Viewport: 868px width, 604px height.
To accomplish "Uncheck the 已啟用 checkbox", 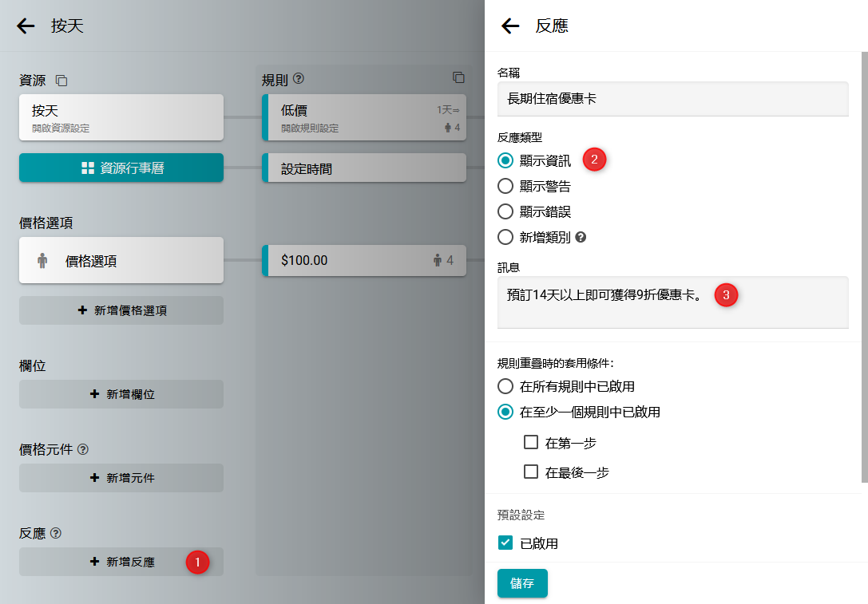I will (x=505, y=543).
